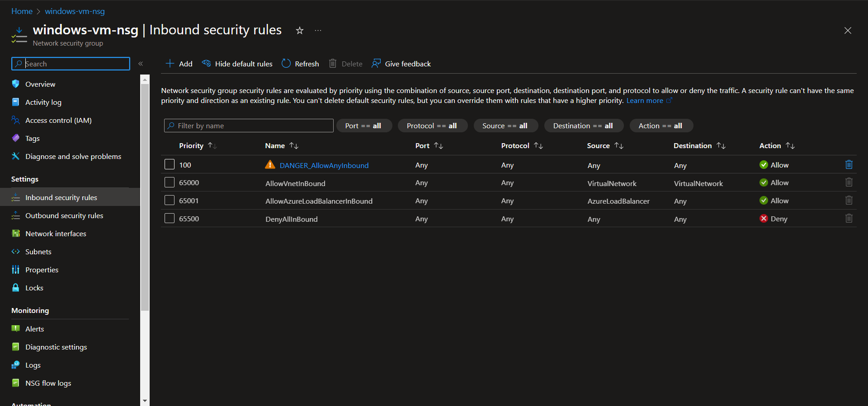Screen dimensions: 868x406
Task: Sort rules by Destination column
Action: pyautogui.click(x=699, y=145)
